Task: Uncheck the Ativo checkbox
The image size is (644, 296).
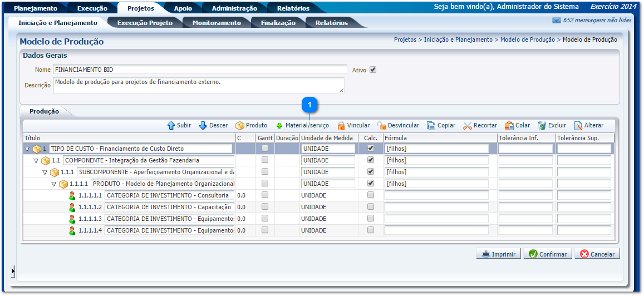Action: tap(373, 70)
